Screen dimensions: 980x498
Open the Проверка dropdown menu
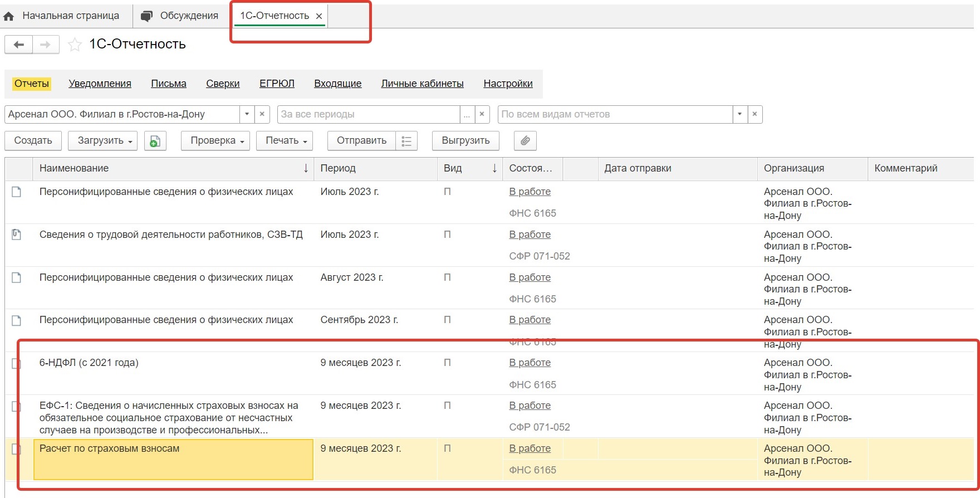(x=215, y=141)
